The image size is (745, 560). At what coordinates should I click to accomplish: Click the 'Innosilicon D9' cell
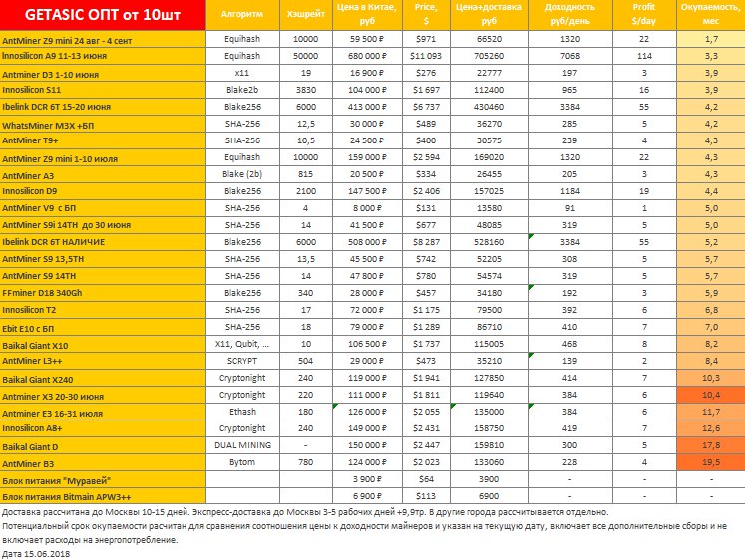coord(103,191)
